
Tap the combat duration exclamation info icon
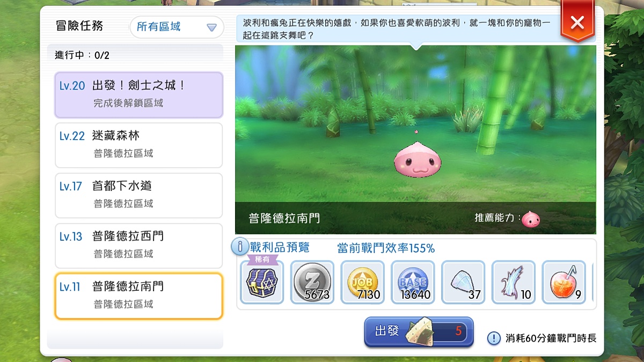coord(494,338)
